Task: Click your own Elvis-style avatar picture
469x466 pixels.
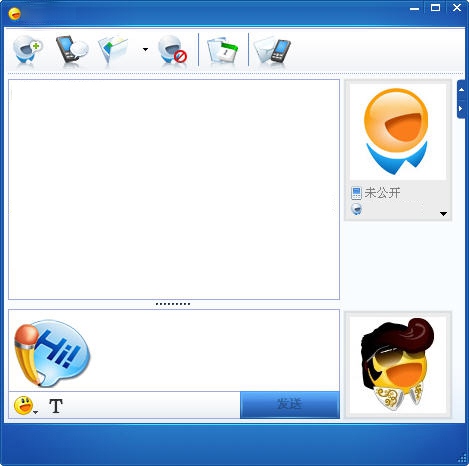Action: 398,364
